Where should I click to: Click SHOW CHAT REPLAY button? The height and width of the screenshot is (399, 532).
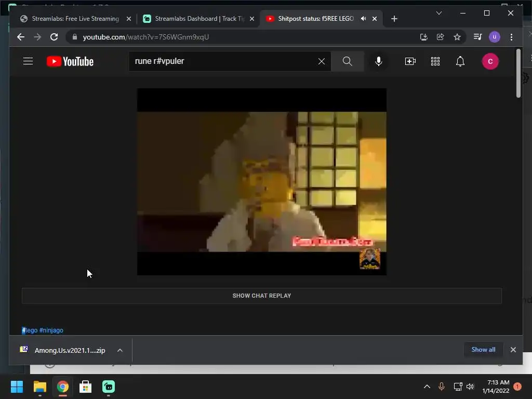[262, 296]
